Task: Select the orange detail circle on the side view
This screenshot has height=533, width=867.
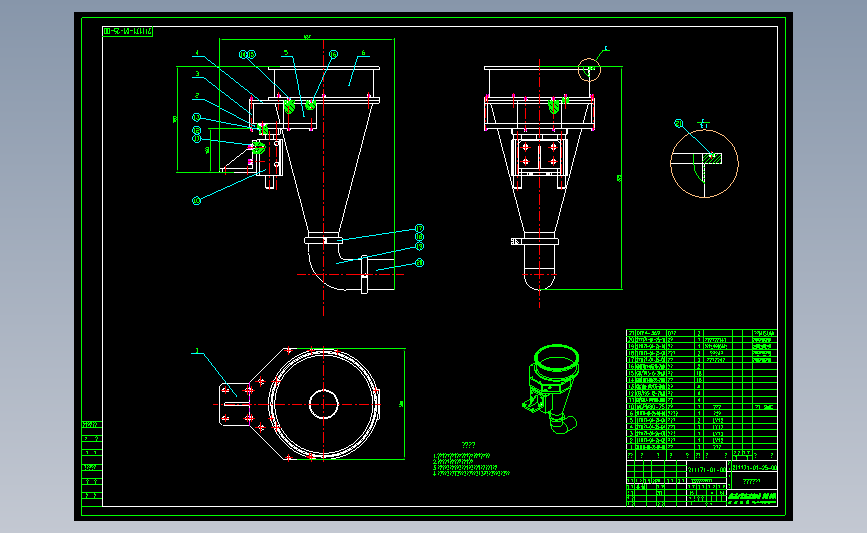Action: (x=589, y=70)
